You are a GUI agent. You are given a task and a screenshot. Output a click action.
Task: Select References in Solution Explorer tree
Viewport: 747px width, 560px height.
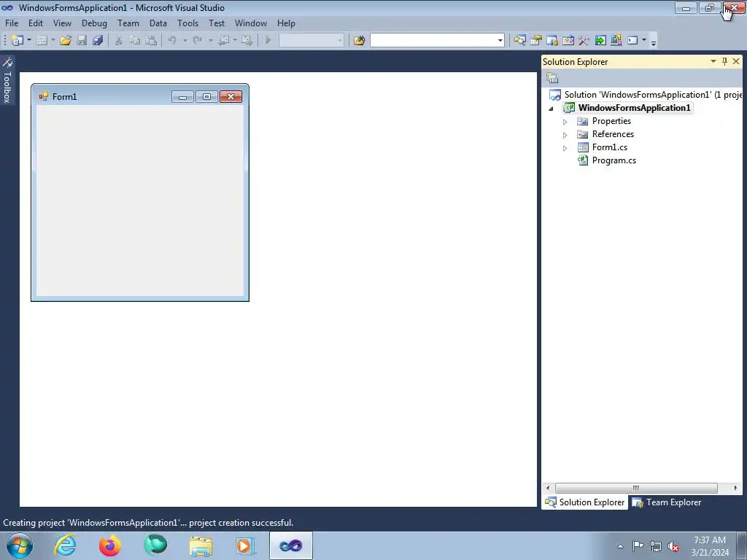pos(613,134)
